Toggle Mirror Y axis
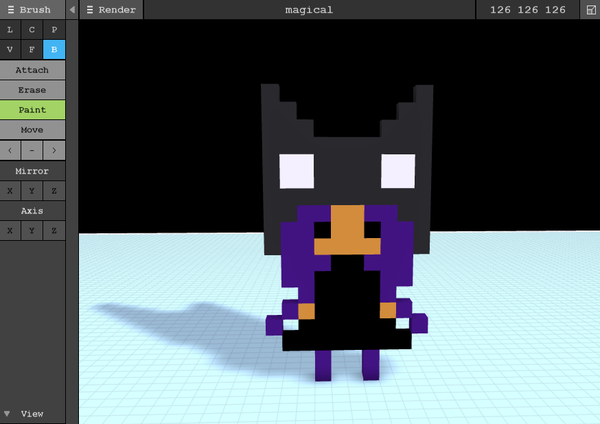 (32, 191)
